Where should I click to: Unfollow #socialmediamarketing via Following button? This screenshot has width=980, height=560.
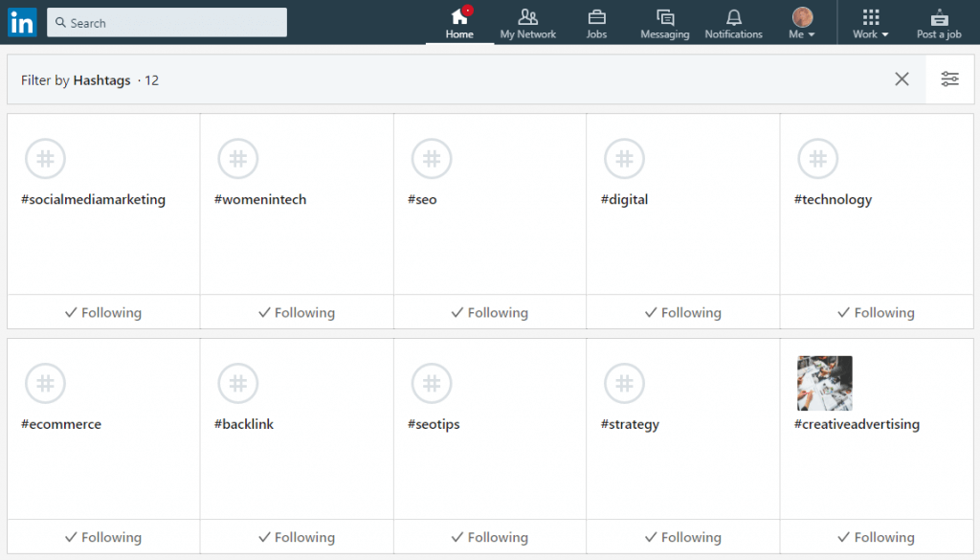click(x=103, y=312)
